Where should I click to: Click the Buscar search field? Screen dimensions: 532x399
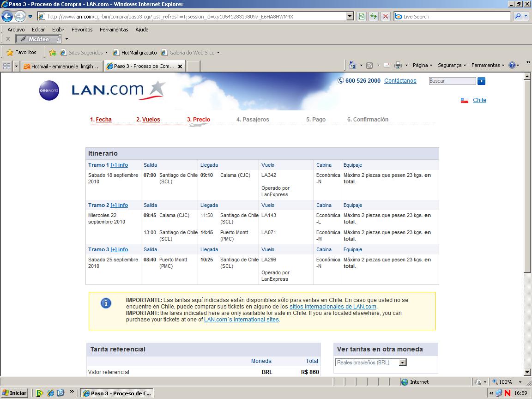tap(452, 81)
